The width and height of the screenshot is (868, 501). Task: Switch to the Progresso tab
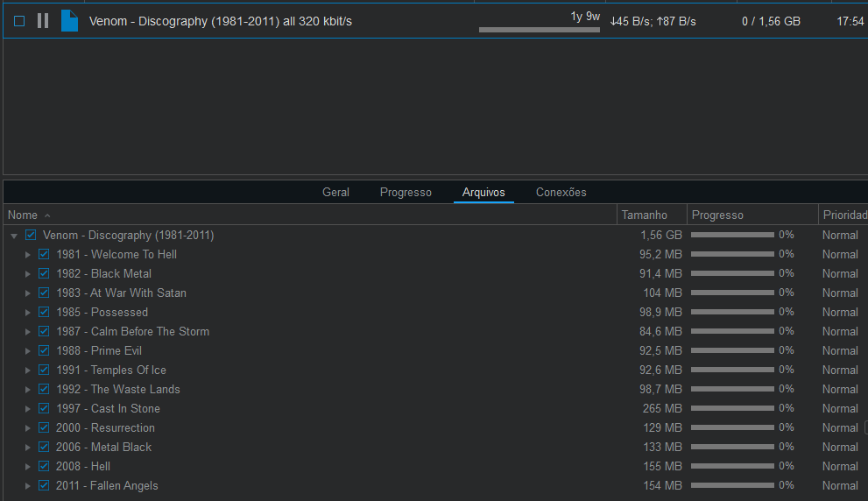[x=406, y=192]
